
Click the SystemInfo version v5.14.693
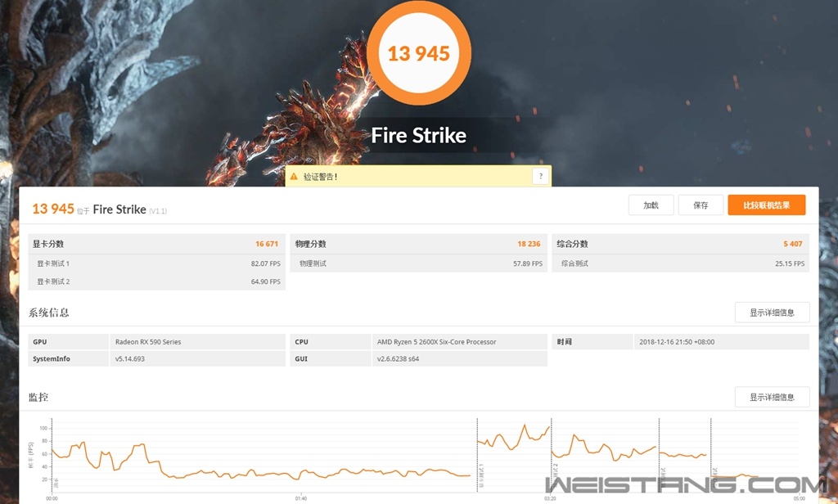click(x=130, y=359)
